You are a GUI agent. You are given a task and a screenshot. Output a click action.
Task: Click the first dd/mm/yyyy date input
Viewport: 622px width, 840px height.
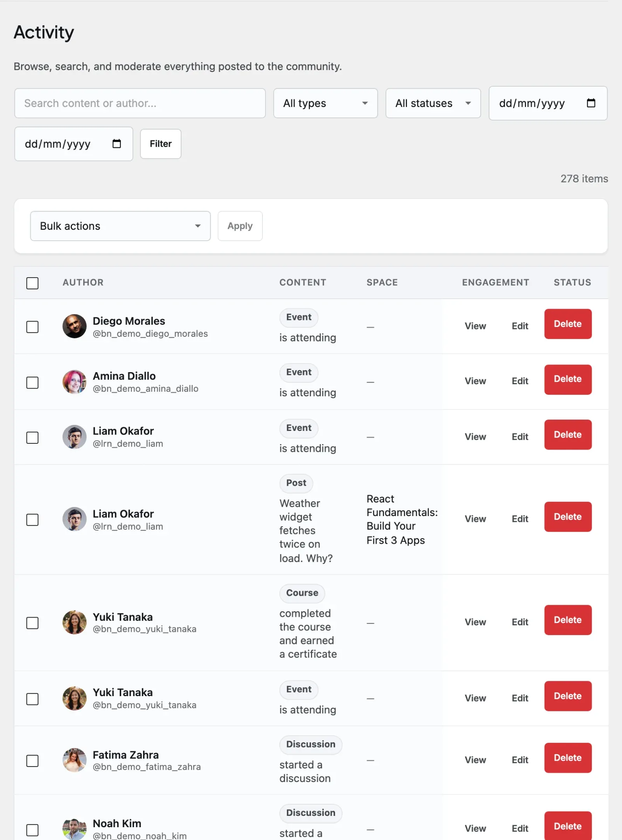548,103
